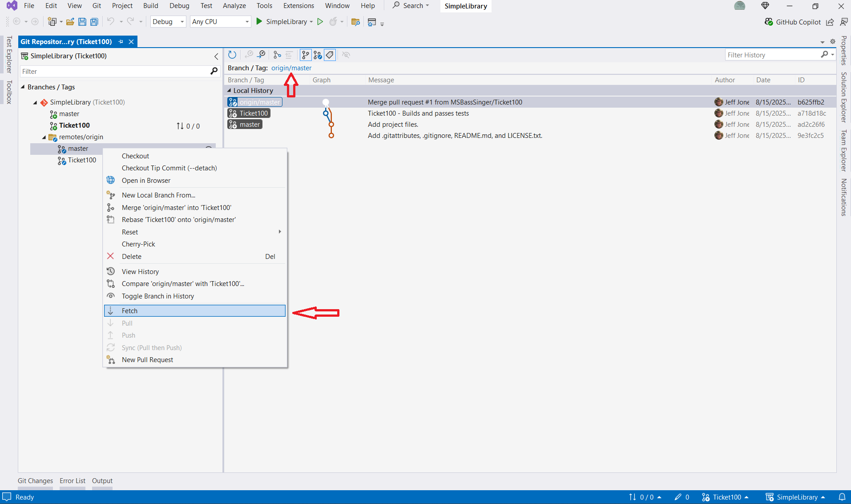This screenshot has width=851, height=504.
Task: Collapse the Local History group
Action: pos(230,90)
